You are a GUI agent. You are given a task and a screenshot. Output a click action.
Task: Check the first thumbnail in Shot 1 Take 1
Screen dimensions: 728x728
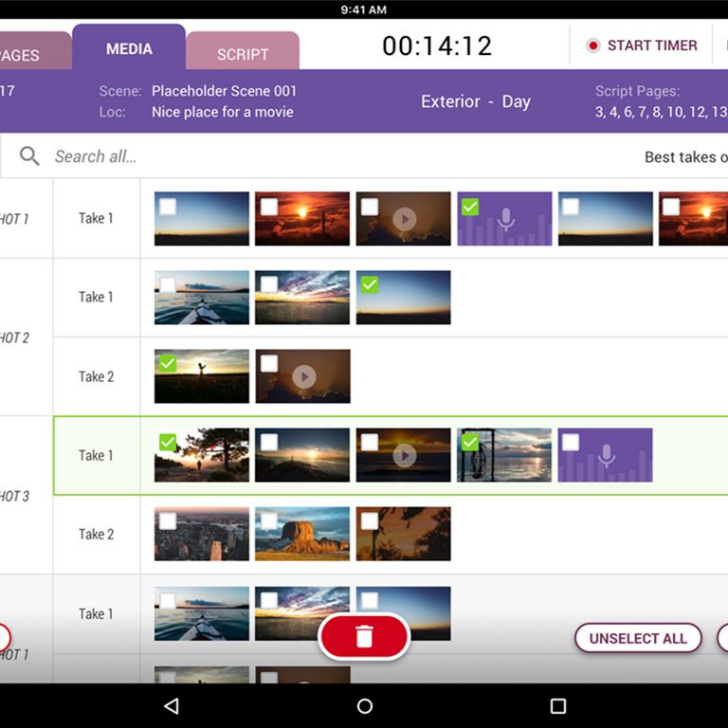point(168,207)
